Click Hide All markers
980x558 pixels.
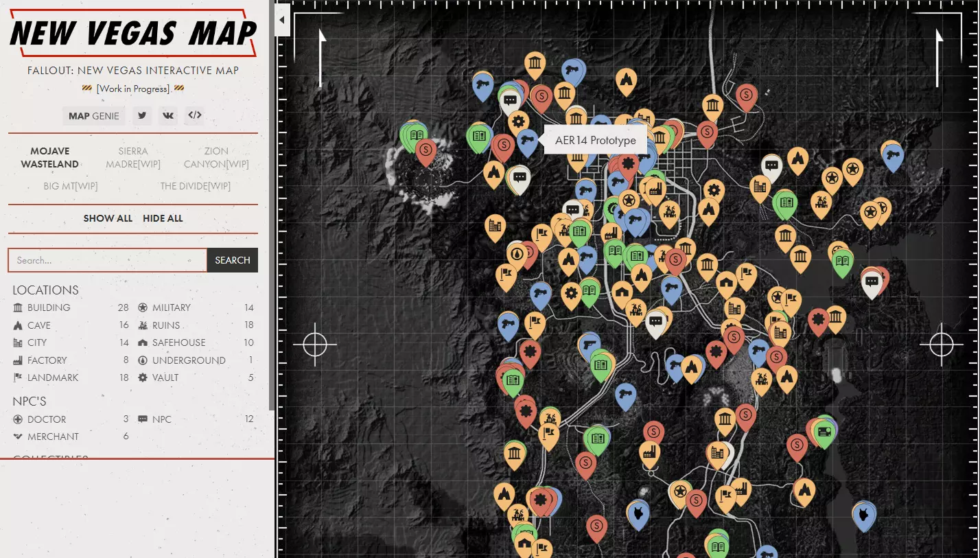click(x=163, y=218)
